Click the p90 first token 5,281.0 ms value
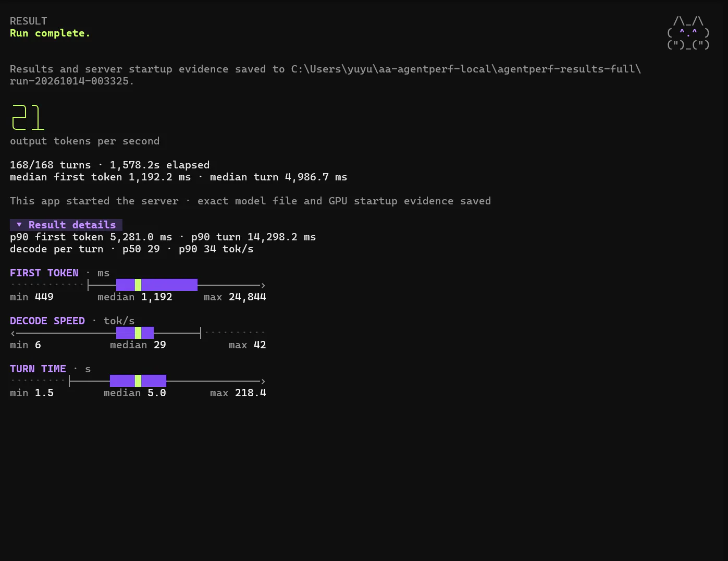728x561 pixels. point(91,237)
